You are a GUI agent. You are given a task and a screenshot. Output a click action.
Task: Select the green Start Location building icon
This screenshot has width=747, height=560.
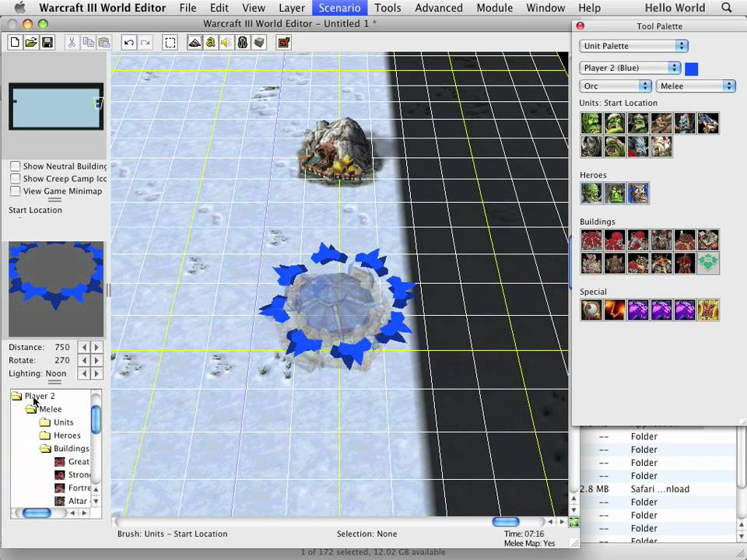pyautogui.click(x=708, y=263)
